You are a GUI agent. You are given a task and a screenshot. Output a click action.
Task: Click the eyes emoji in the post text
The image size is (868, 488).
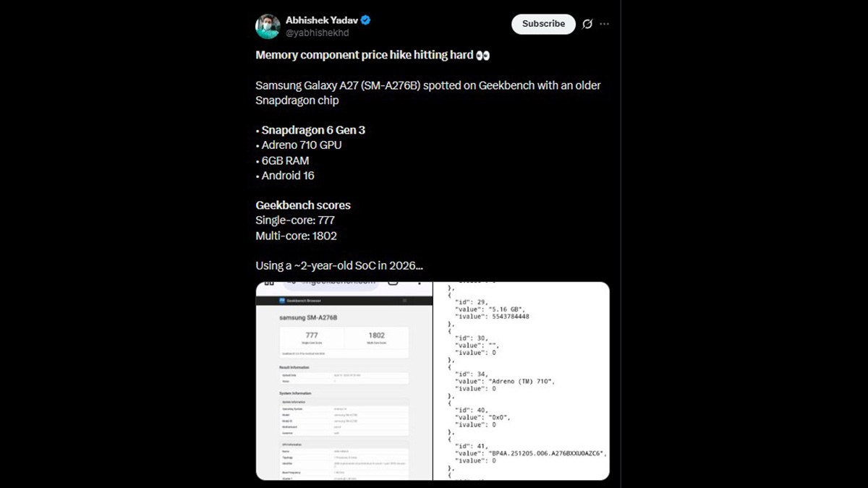click(482, 54)
